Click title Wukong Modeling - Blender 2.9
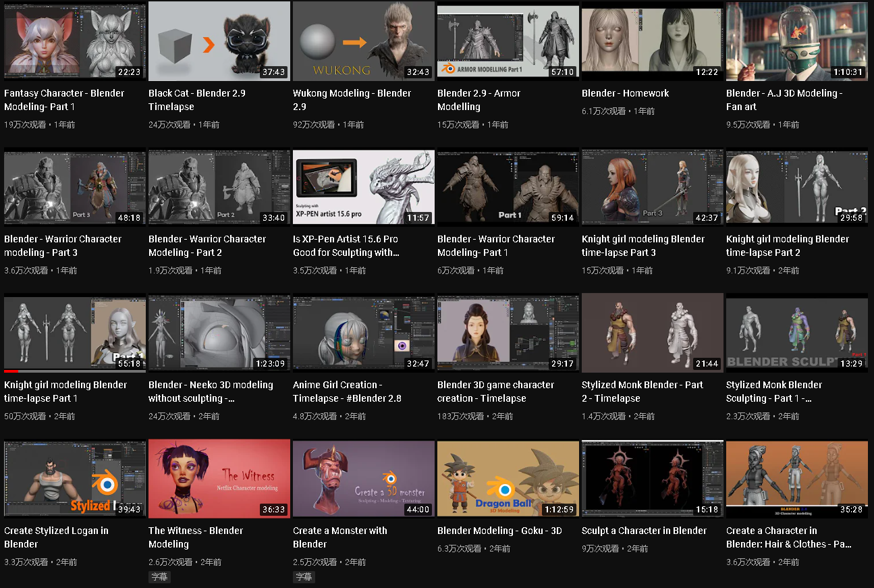874x588 pixels. pyautogui.click(x=352, y=100)
